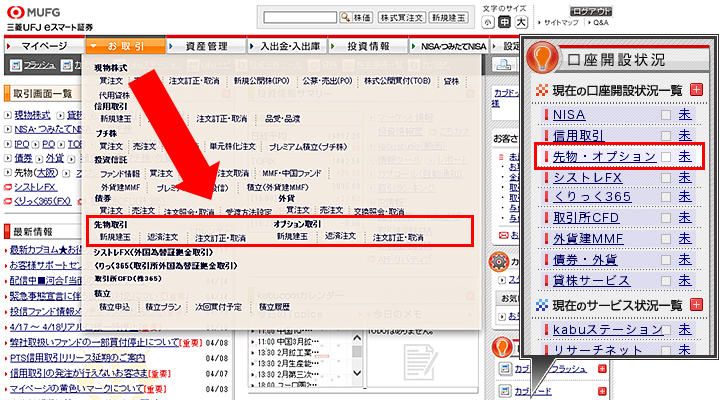Viewport: 720px width, 400px height.
Task: Open the 入出金・入出庫 tab
Action: point(288,46)
